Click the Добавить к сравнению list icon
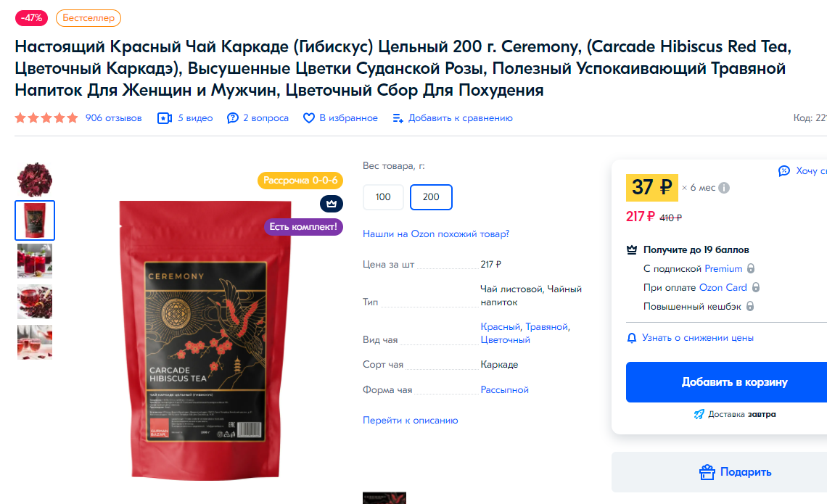827x504 pixels. [x=398, y=118]
